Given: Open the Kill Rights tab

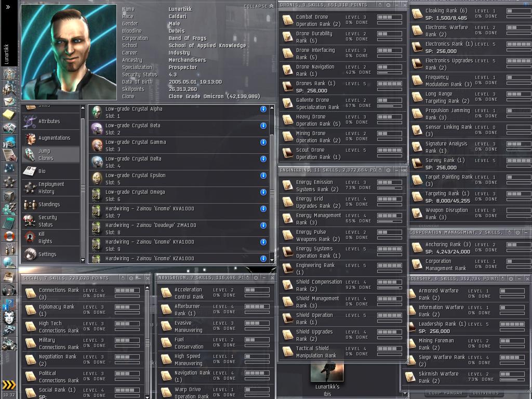Looking at the screenshot, I should (50, 238).
